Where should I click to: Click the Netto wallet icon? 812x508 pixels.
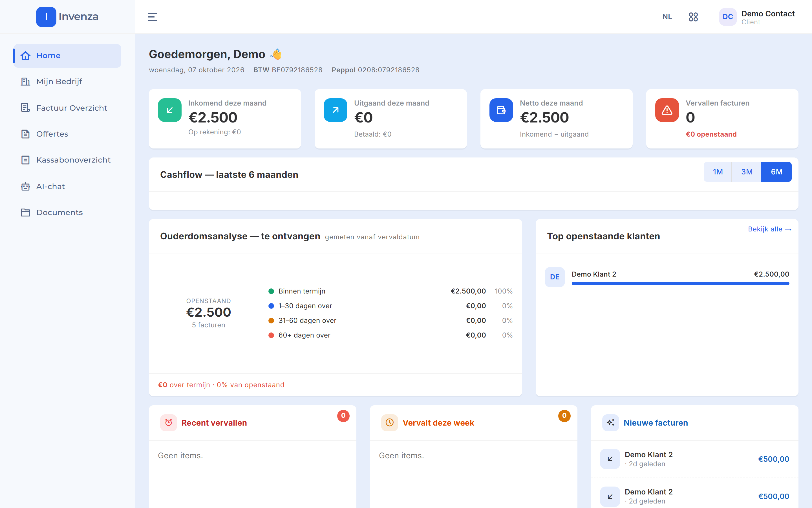point(501,110)
